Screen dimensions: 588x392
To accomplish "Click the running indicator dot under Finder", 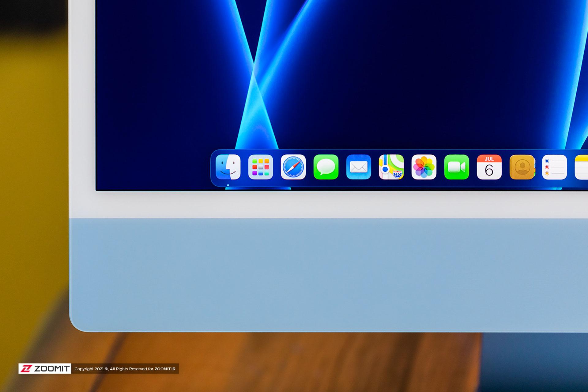I will [228, 185].
